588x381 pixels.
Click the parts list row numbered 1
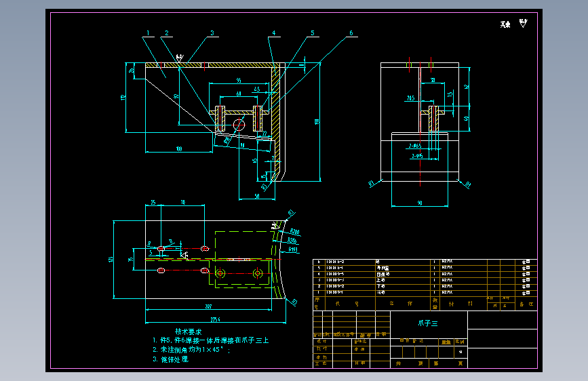425,292
